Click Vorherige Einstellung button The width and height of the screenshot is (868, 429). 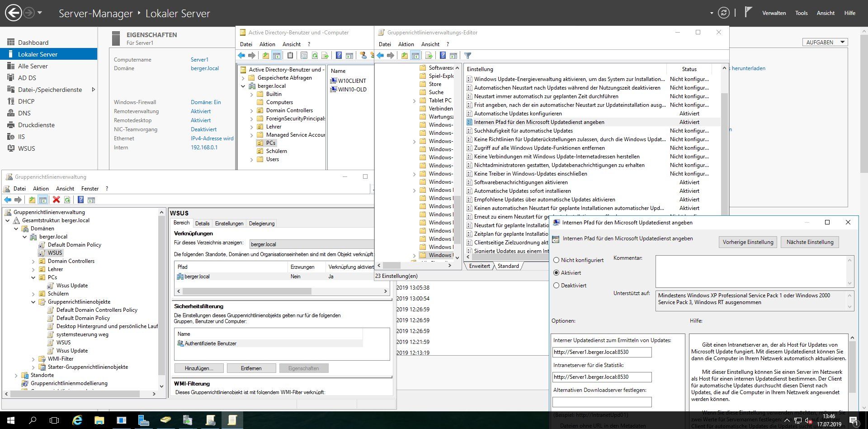748,242
